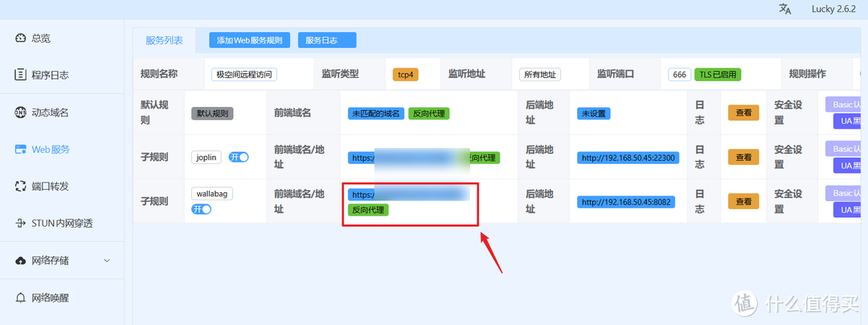Click the 未匹配的域名 tag
Screen dimensions: 868x325
coord(376,113)
